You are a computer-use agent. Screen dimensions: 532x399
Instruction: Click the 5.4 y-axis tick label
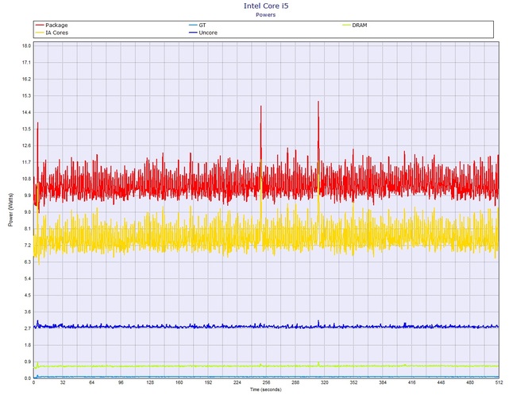coord(27,278)
